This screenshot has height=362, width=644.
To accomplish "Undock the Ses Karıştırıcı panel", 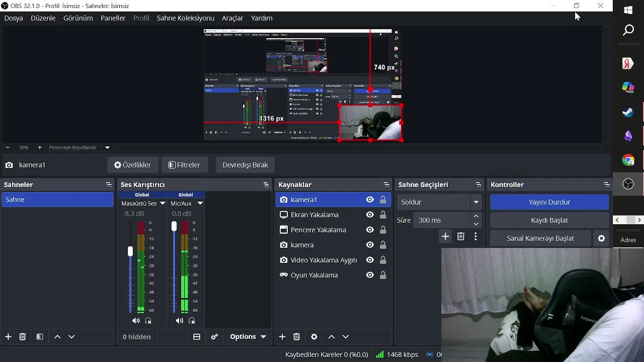I will click(266, 185).
